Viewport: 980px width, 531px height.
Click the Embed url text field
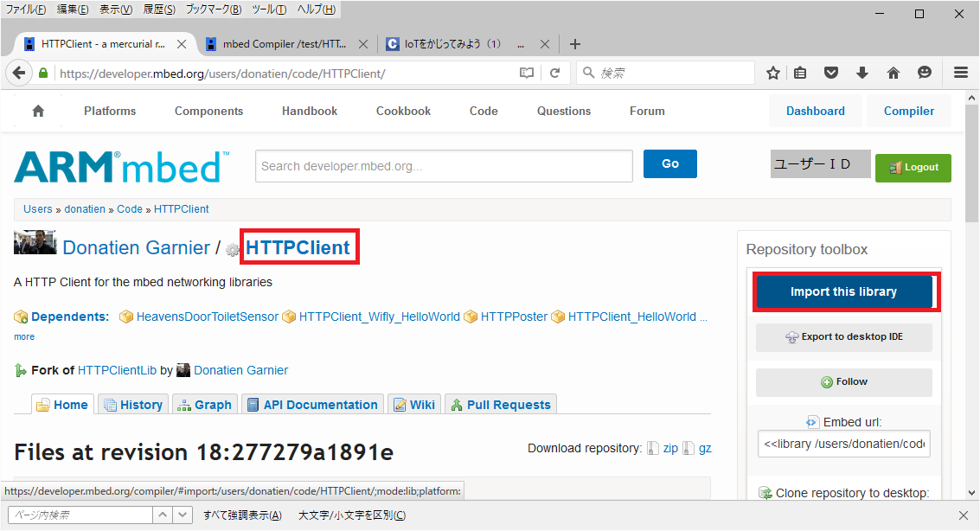pyautogui.click(x=843, y=444)
